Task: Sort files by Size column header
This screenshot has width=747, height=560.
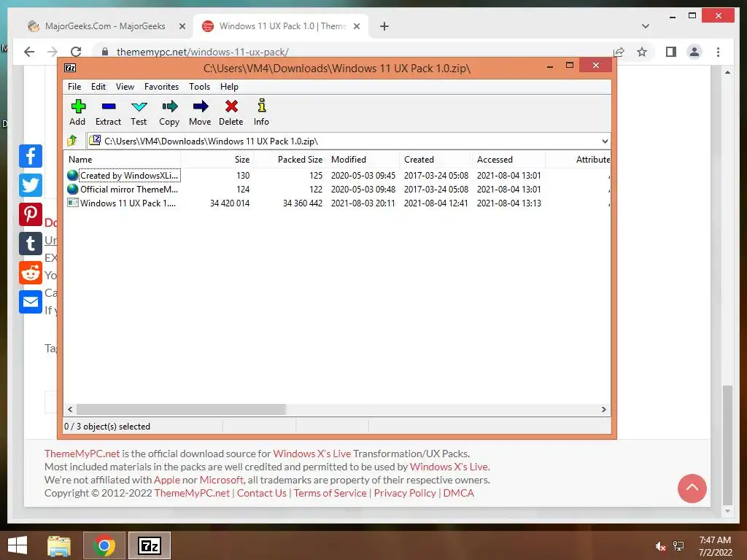Action: click(217, 160)
